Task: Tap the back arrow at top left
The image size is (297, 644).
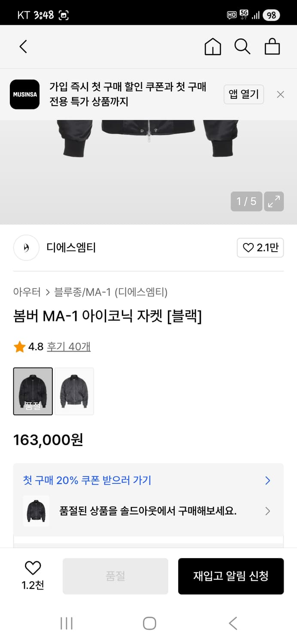Action: coord(24,47)
